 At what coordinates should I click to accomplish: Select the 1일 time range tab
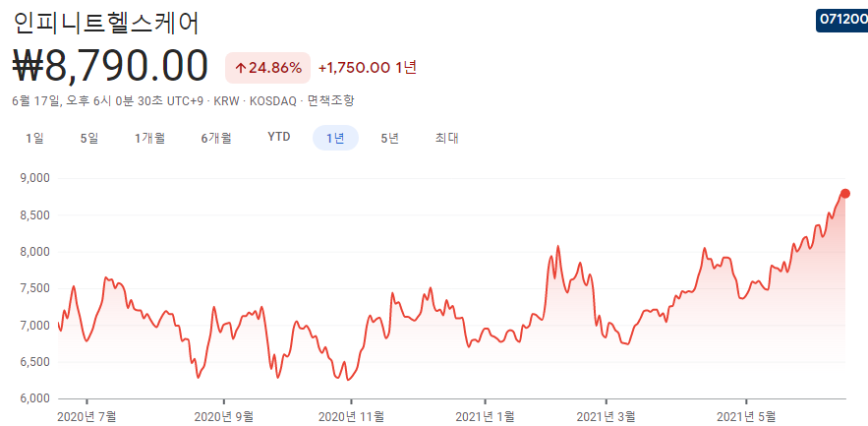34,138
